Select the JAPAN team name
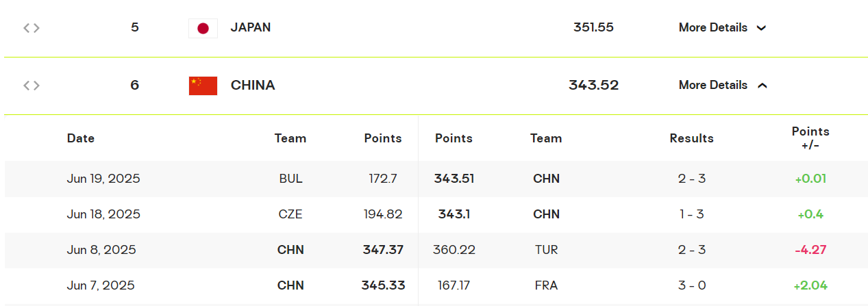 [251, 27]
